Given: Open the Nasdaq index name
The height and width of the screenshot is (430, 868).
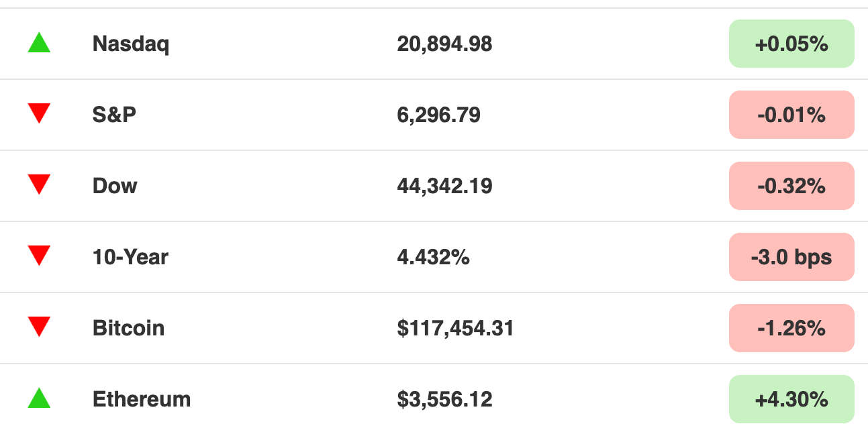Looking at the screenshot, I should [x=131, y=44].
